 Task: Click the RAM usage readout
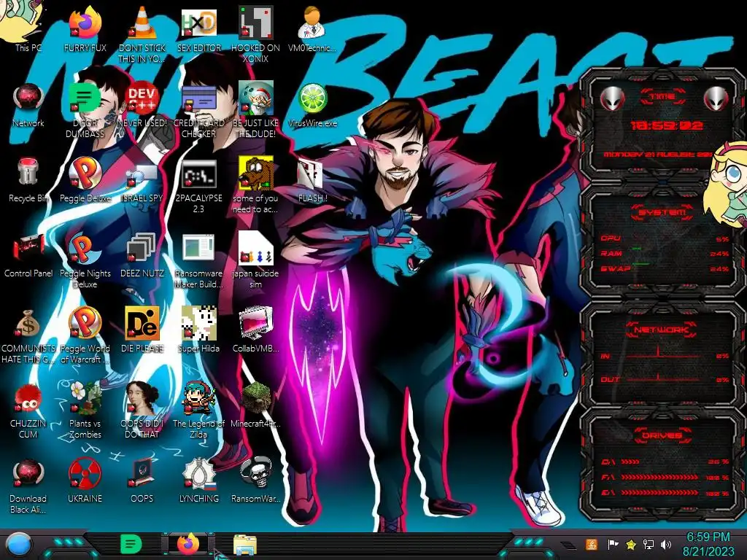point(665,253)
